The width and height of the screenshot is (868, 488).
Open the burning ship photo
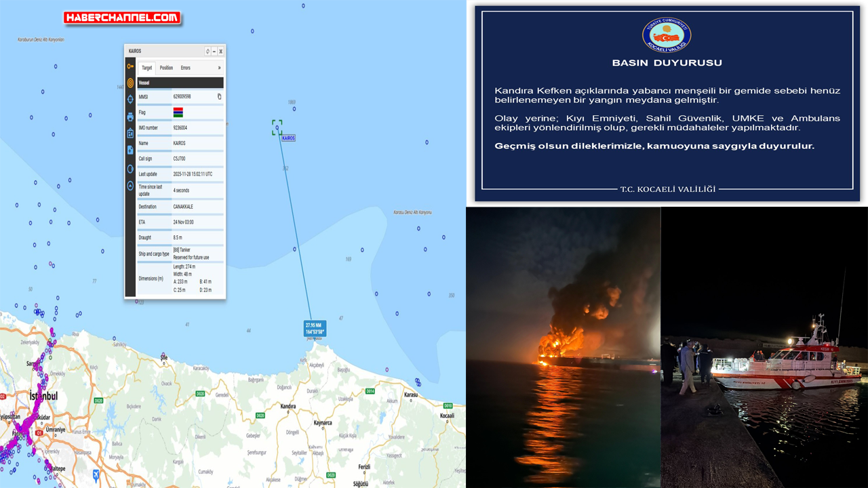pos(563,347)
